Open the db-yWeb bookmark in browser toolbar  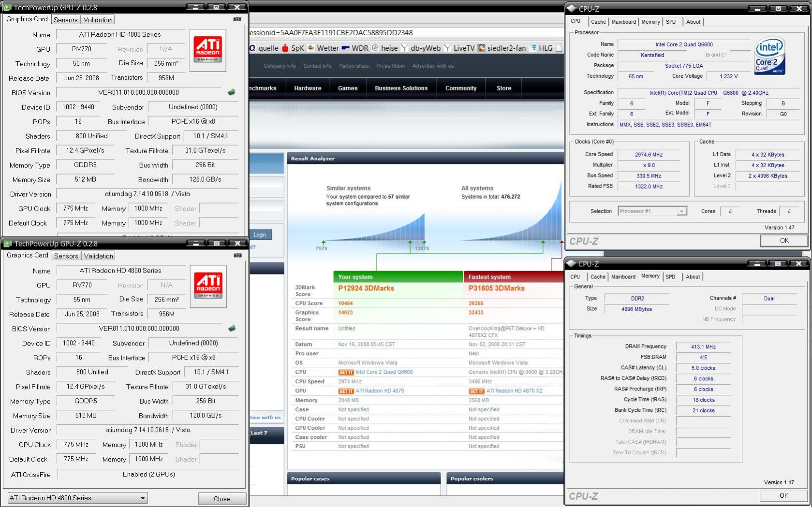(421, 48)
